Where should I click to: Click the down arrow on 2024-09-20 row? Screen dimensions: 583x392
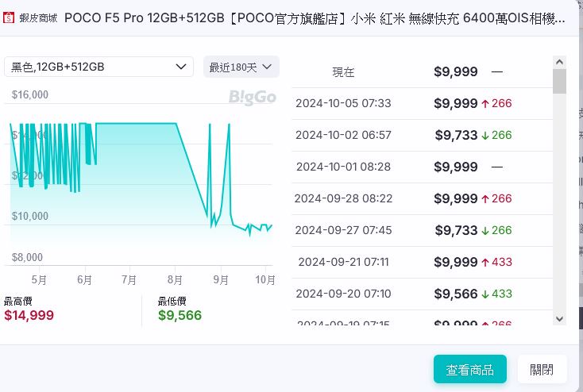485,294
